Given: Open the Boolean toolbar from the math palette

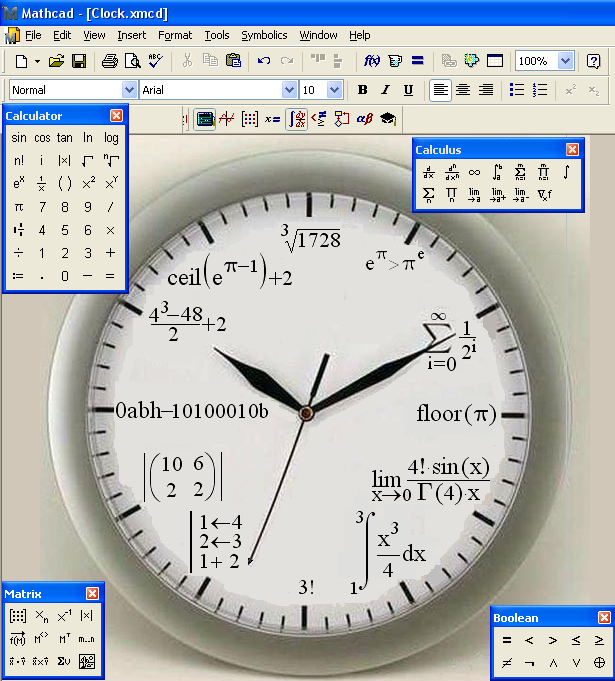Looking at the screenshot, I should click(319, 119).
